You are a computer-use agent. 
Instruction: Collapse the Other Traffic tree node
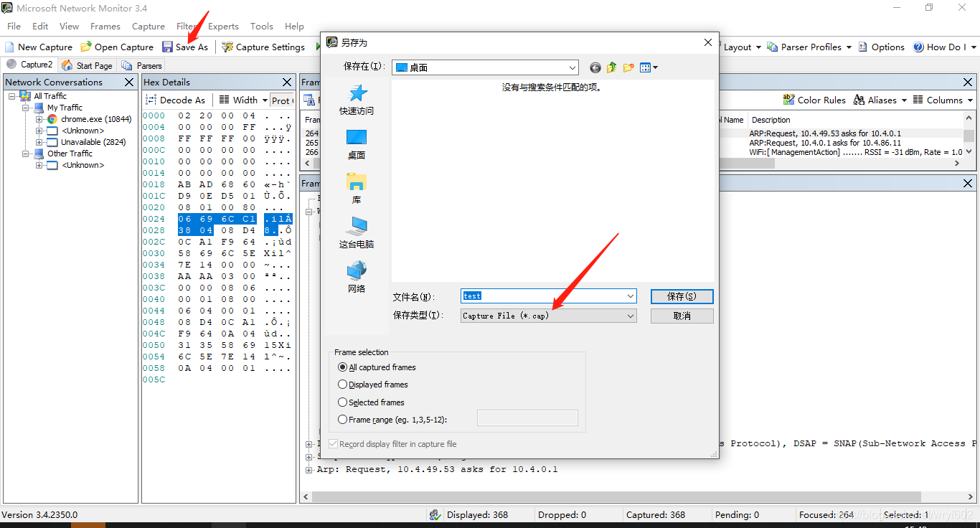(x=26, y=154)
